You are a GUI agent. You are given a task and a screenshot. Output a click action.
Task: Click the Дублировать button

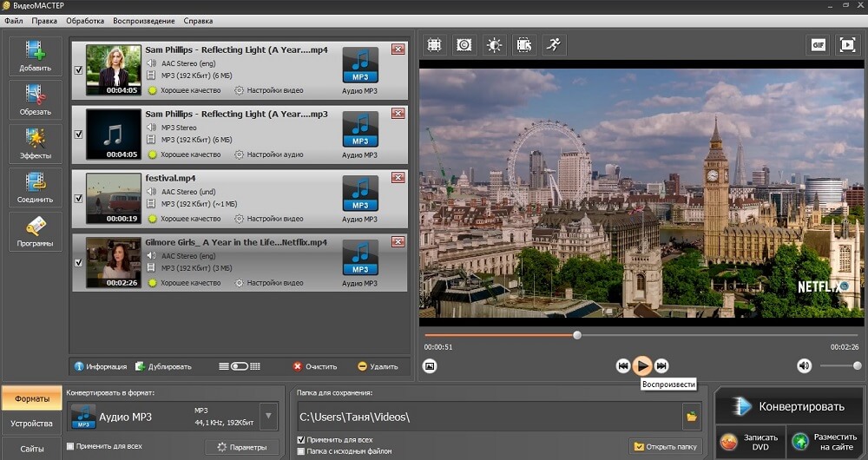(164, 366)
